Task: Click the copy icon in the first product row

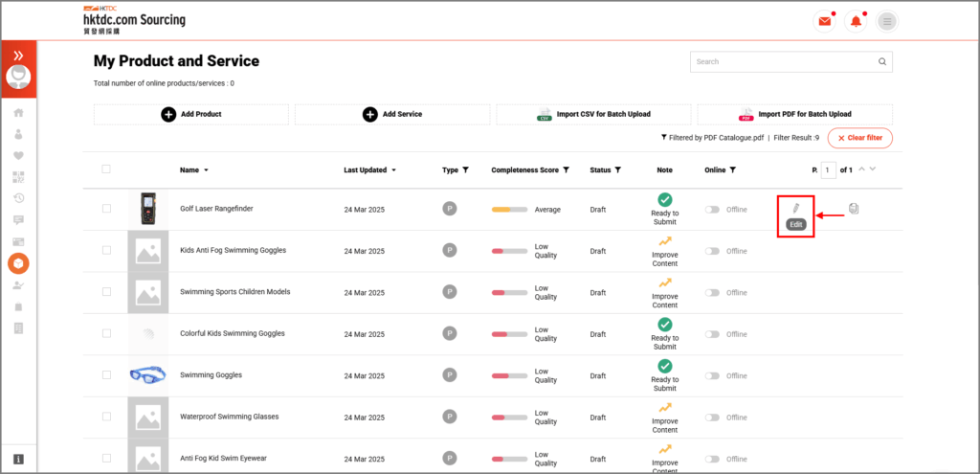Action: pos(854,208)
